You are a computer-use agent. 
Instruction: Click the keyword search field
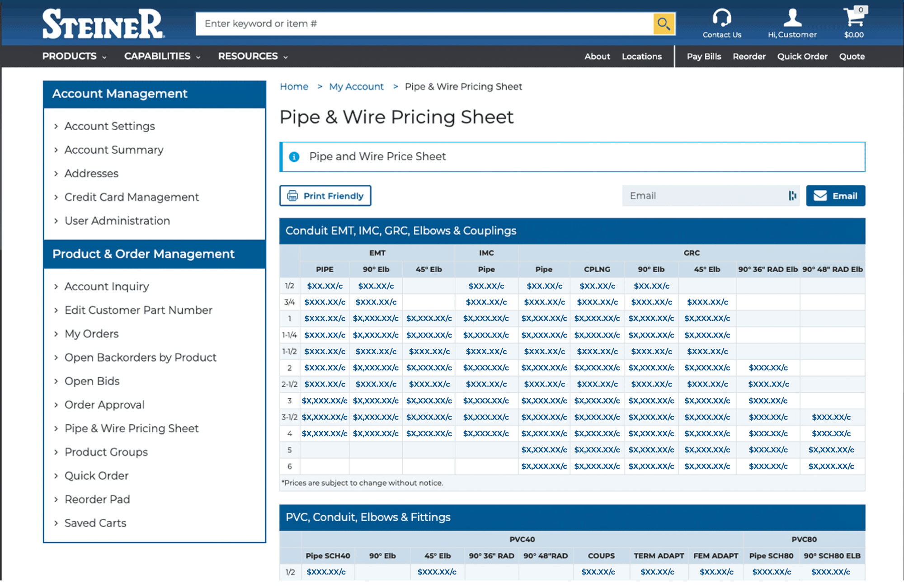coord(424,24)
